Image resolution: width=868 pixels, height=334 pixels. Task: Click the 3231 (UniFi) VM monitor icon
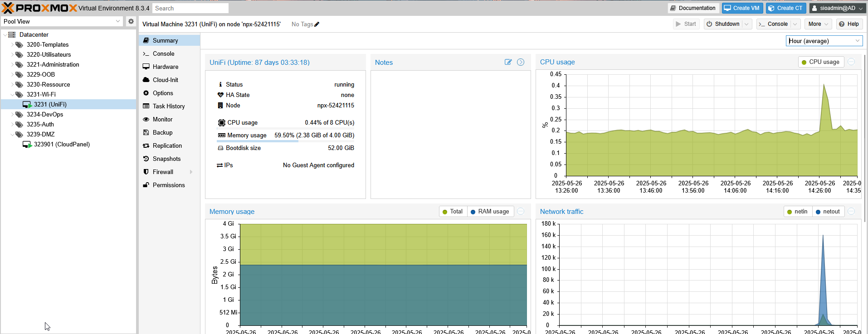(27, 105)
